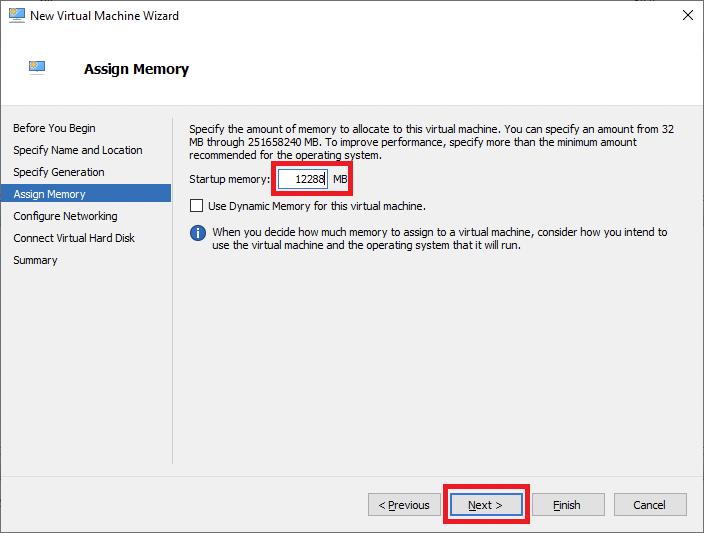Select the Specify Generation step
This screenshot has height=533, width=704.
(x=58, y=172)
